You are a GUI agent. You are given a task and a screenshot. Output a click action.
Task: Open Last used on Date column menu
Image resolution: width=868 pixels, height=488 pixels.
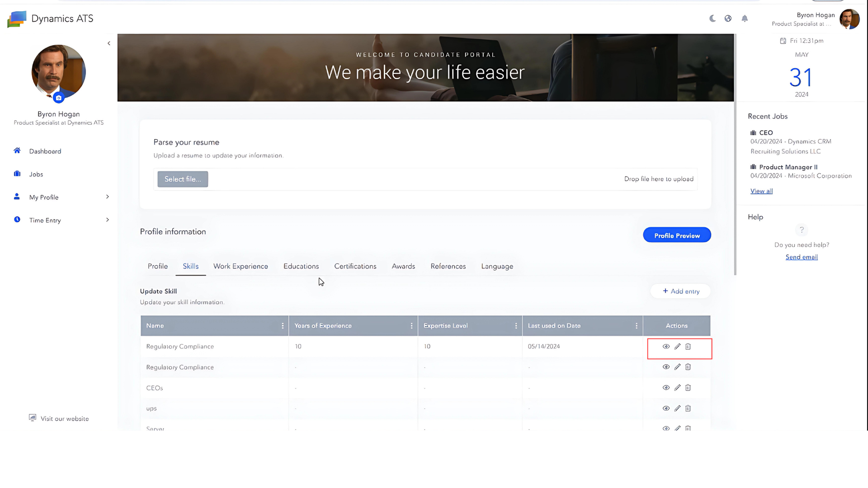tap(637, 326)
